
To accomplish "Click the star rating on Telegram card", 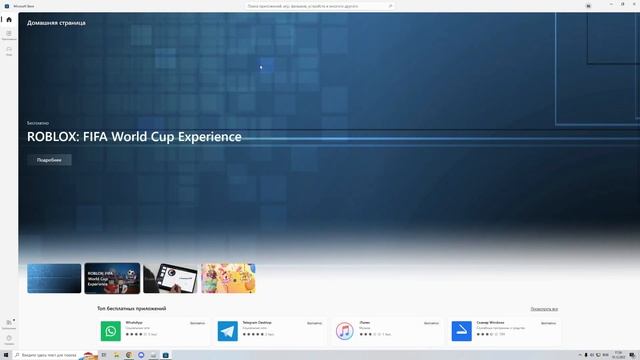I will click(253, 334).
